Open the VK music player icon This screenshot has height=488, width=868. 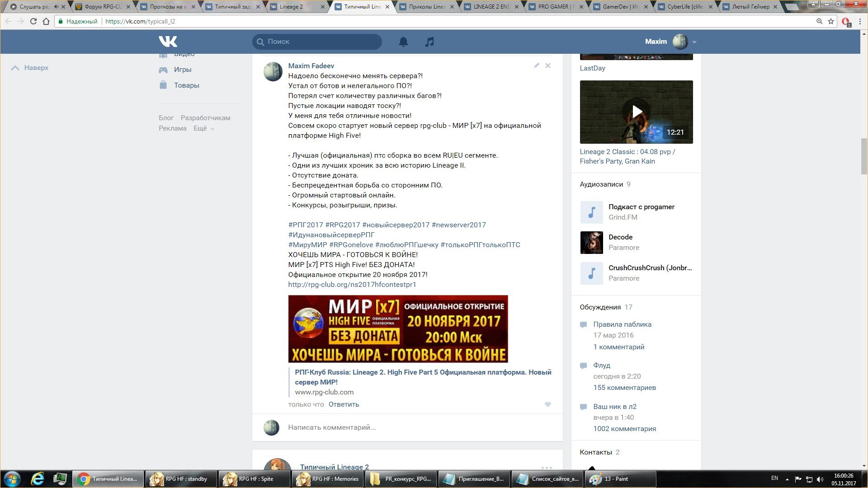[x=429, y=42]
